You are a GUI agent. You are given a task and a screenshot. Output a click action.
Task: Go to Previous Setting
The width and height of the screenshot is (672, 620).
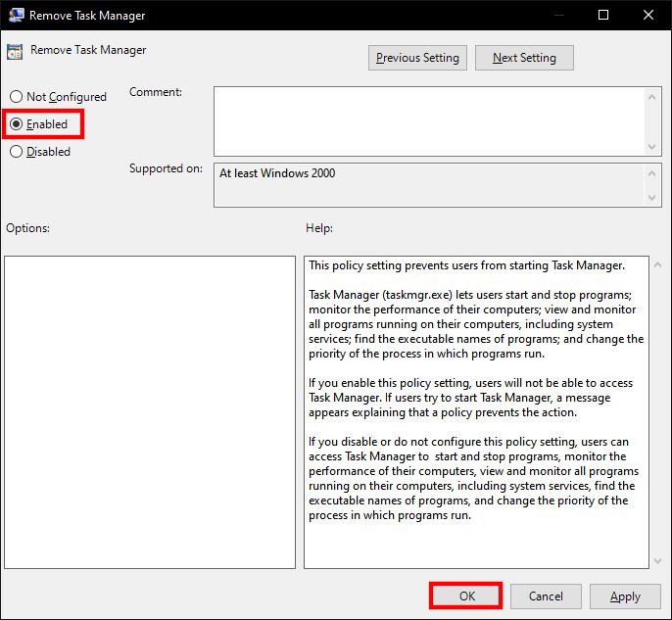(x=417, y=58)
